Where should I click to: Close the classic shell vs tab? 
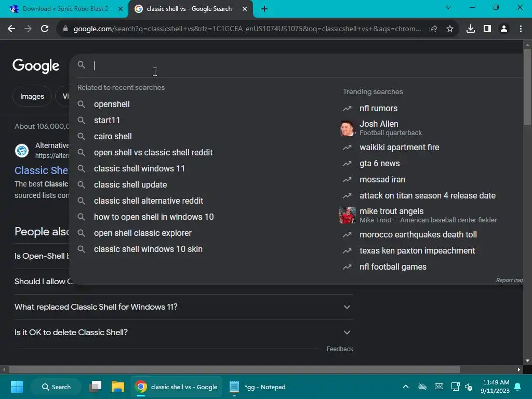click(245, 9)
